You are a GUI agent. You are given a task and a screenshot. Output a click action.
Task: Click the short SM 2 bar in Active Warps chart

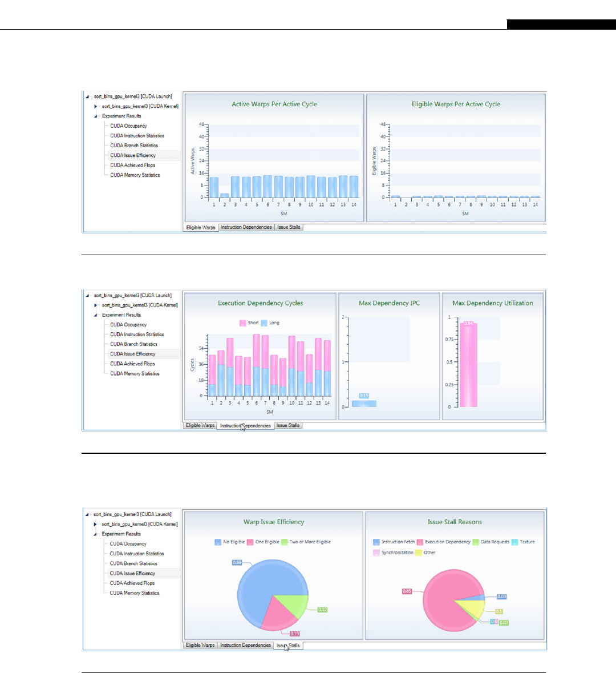pyautogui.click(x=224, y=196)
